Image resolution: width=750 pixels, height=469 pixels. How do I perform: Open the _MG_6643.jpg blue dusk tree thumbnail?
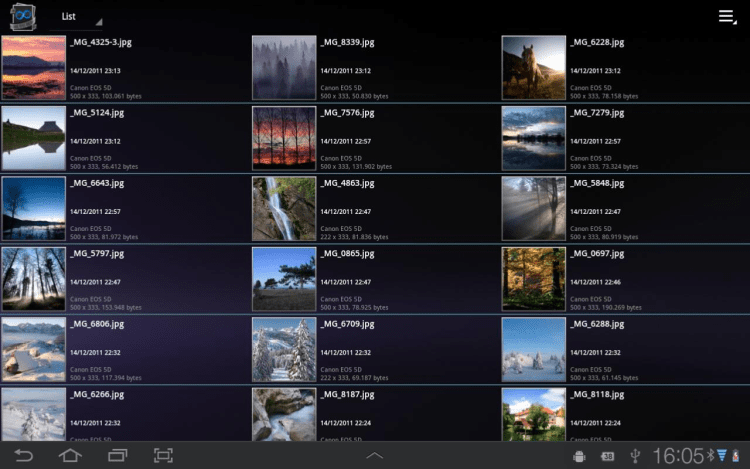33,208
